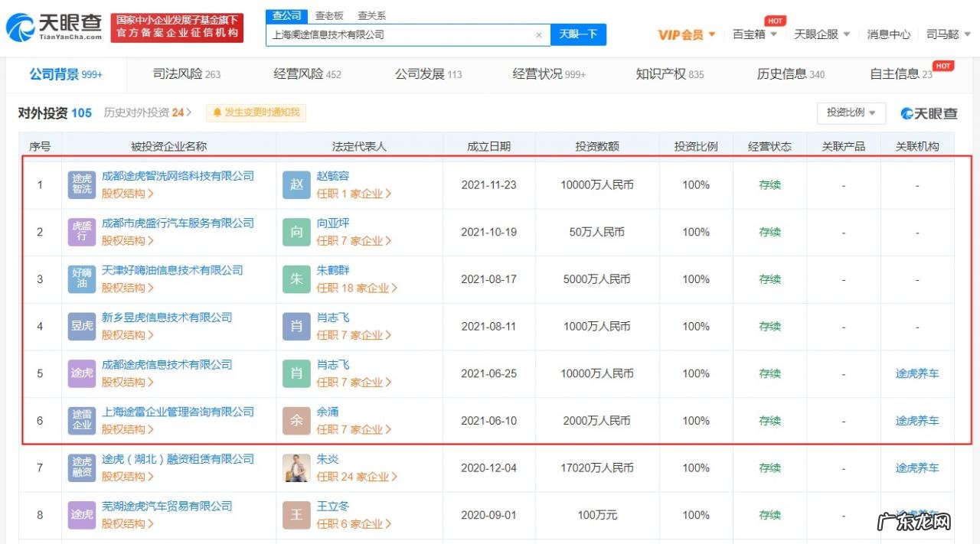Switch to the 查老板 search tab
This screenshot has width=980, height=544.
coord(331,15)
